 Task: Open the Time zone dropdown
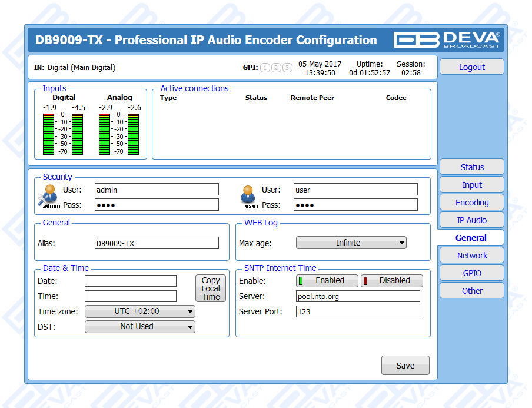click(140, 311)
